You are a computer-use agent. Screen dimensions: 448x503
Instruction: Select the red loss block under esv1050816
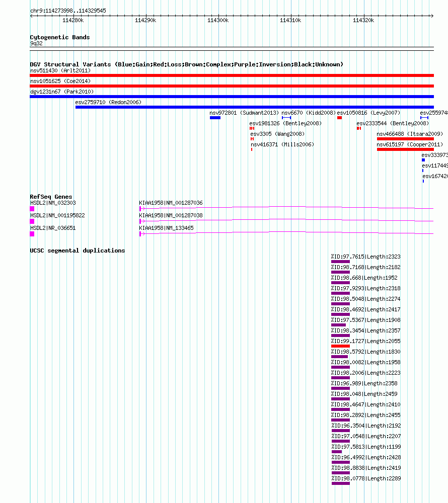340,118
